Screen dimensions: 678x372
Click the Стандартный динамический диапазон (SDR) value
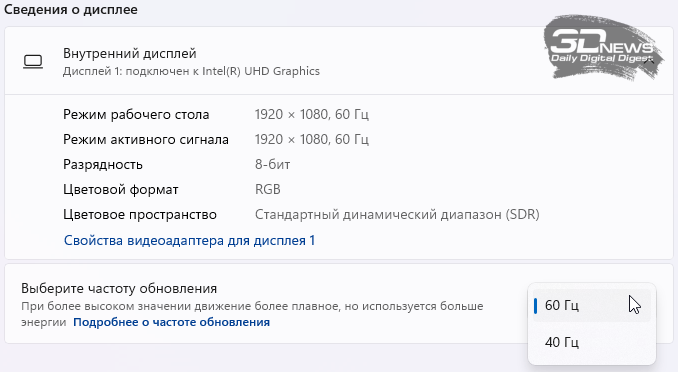pyautogui.click(x=397, y=215)
